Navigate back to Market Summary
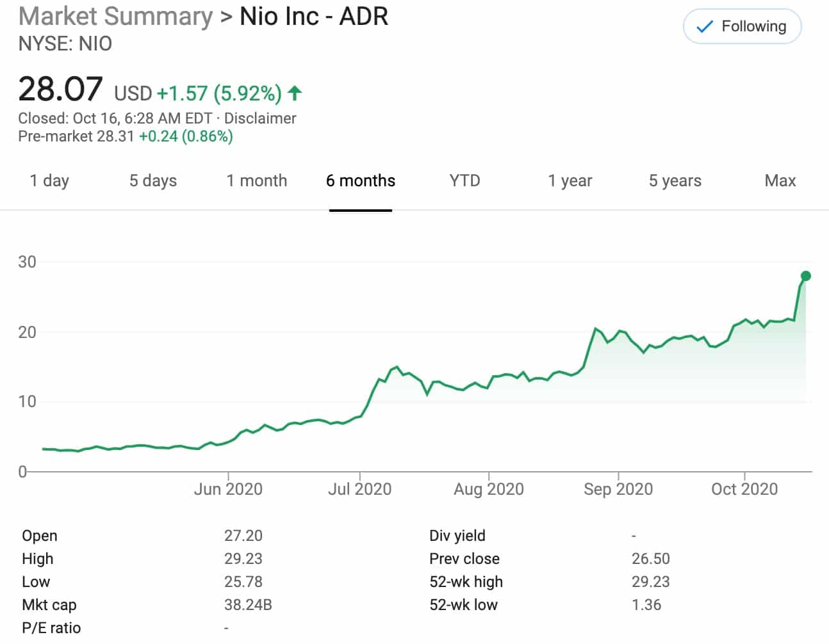The width and height of the screenshot is (829, 644). (115, 16)
